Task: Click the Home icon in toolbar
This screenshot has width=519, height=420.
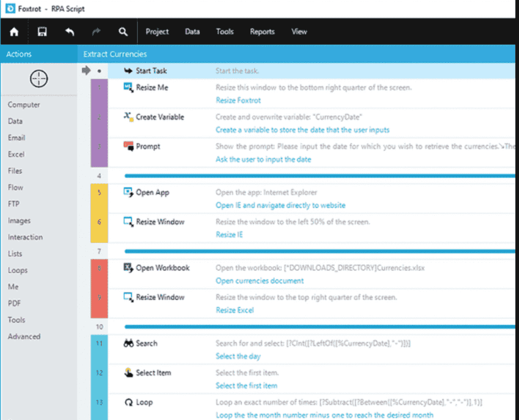Action: click(x=13, y=31)
